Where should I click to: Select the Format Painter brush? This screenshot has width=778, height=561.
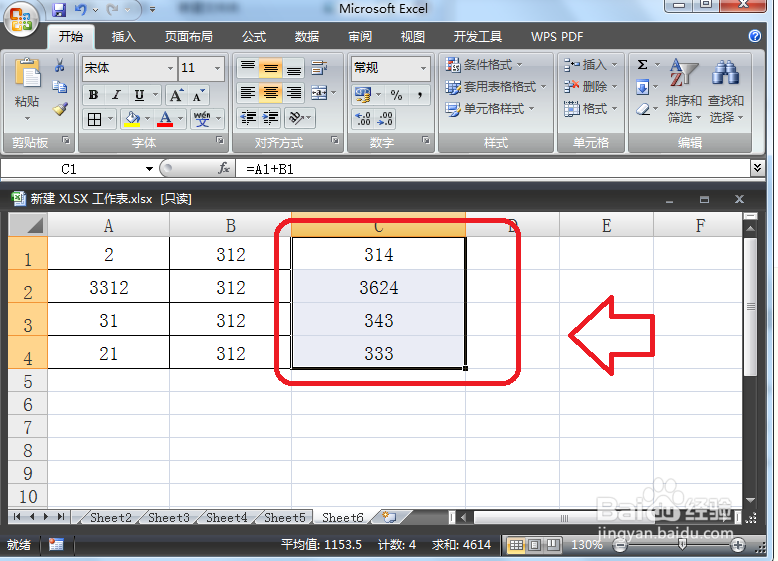pyautogui.click(x=60, y=109)
